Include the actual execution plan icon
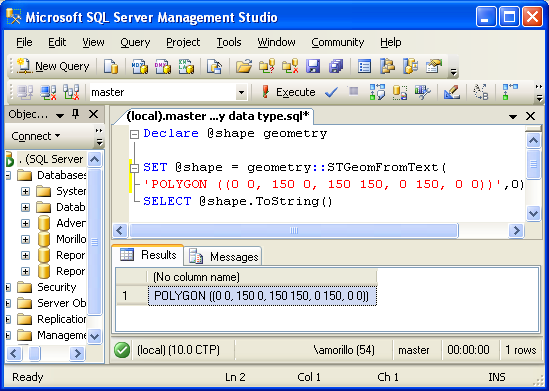Viewport: 549px width, 391px height. (510, 92)
